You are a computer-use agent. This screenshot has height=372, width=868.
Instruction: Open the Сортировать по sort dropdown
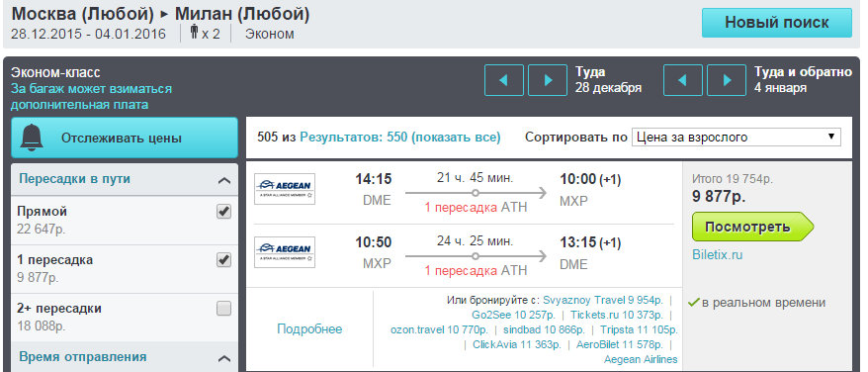[x=737, y=137]
